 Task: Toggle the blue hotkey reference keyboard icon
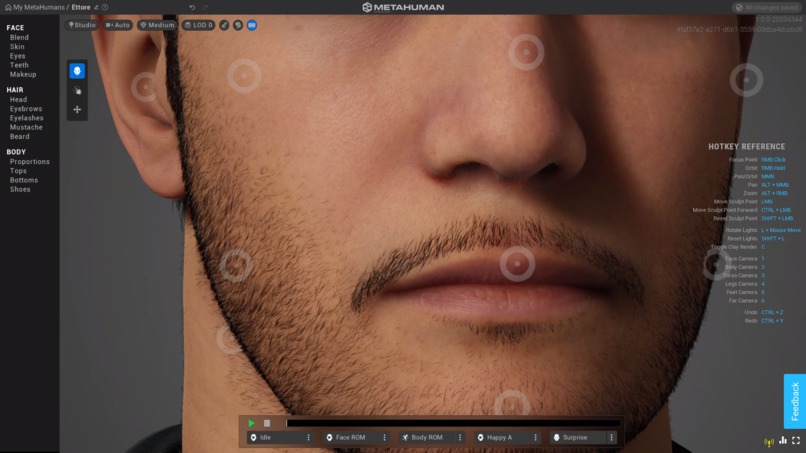pos(252,25)
